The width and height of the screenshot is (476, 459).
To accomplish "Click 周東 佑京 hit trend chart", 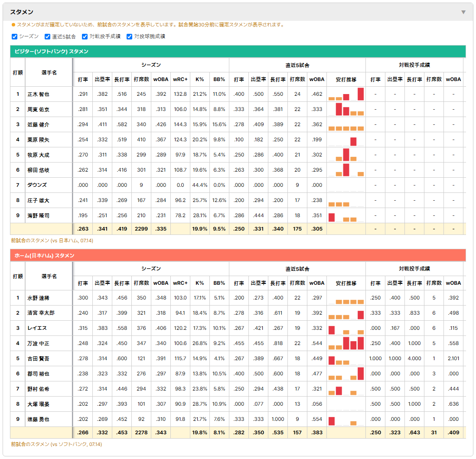I will pyautogui.click(x=346, y=109).
